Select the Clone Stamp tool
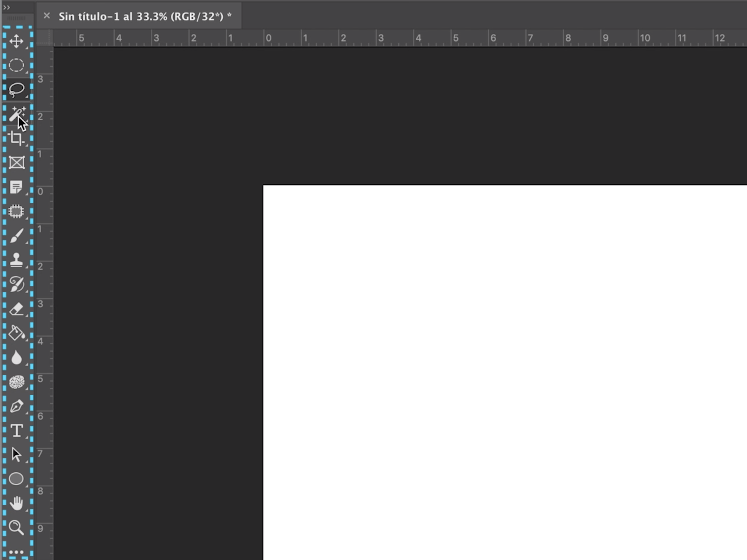 [16, 260]
